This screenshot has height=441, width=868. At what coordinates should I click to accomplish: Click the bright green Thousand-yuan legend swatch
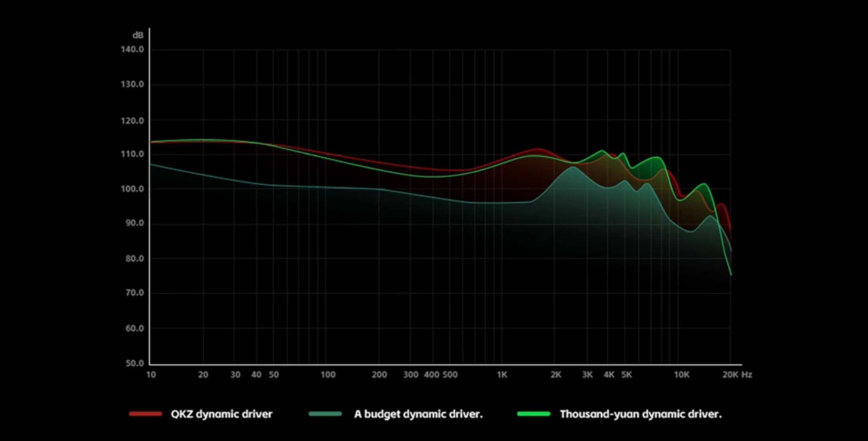coord(534,414)
